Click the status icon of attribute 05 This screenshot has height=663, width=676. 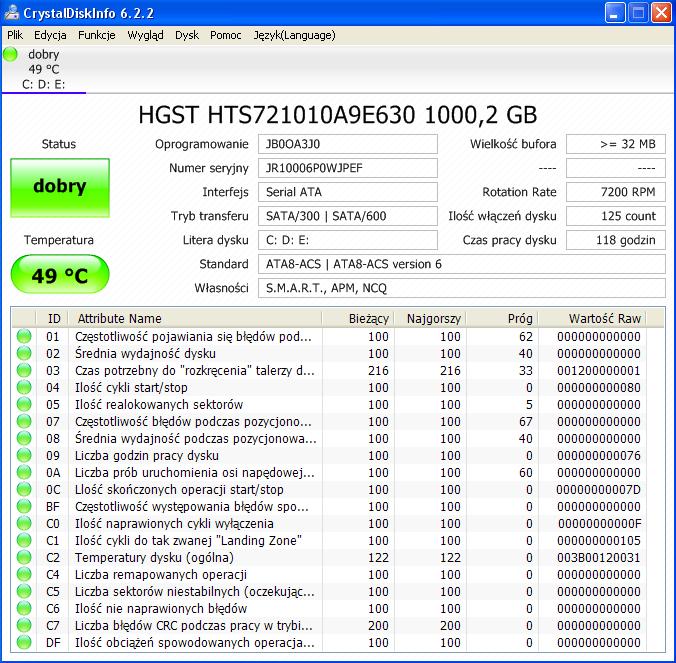24,404
